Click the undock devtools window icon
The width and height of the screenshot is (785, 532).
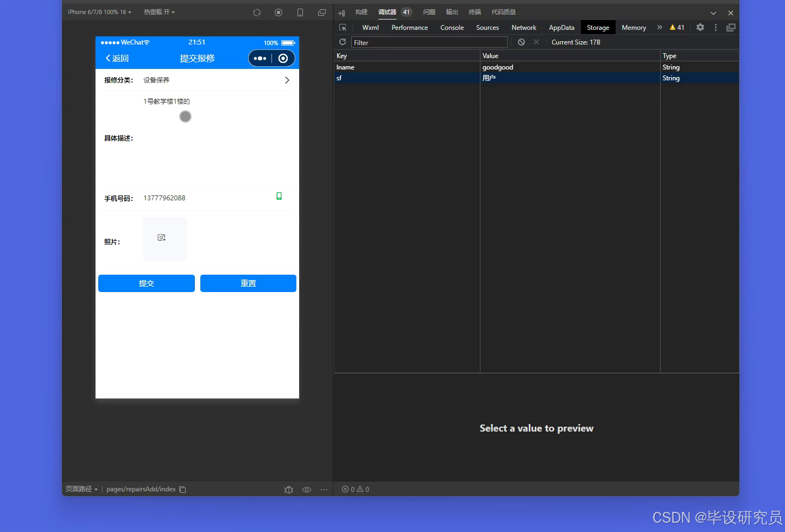point(731,27)
